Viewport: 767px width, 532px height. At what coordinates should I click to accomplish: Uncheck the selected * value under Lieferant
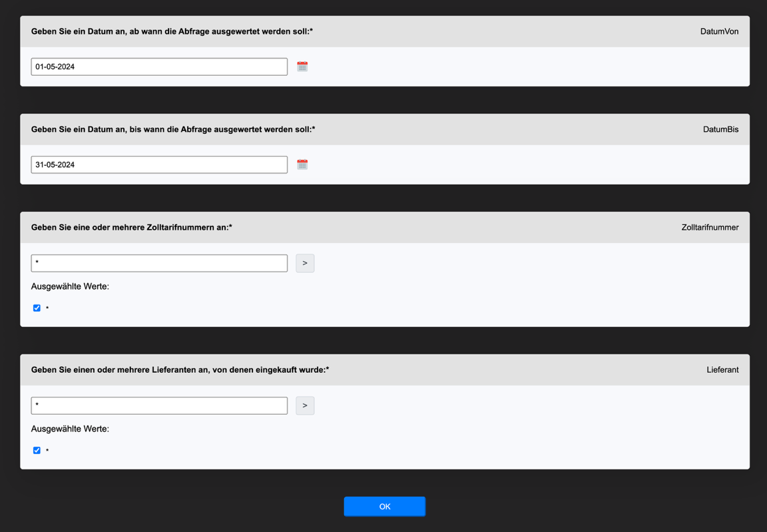point(37,451)
